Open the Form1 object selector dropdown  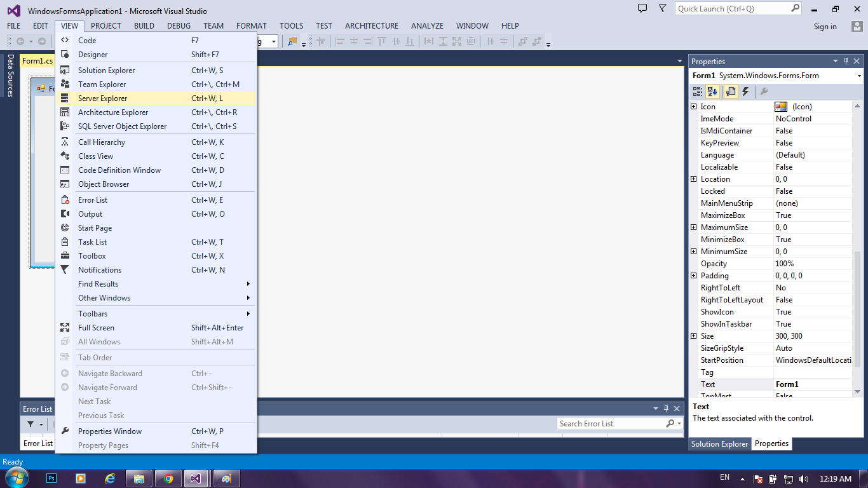click(x=858, y=76)
